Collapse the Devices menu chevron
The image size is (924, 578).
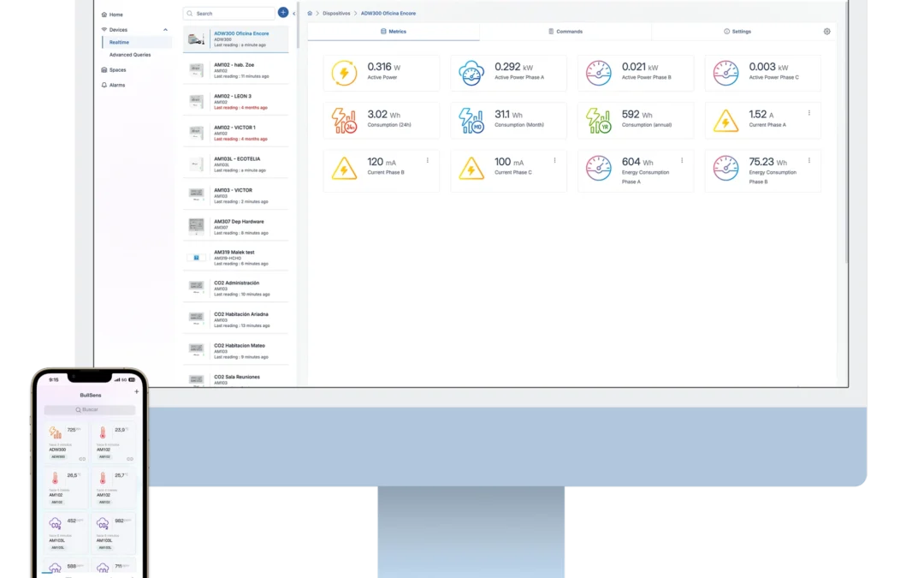tap(165, 30)
